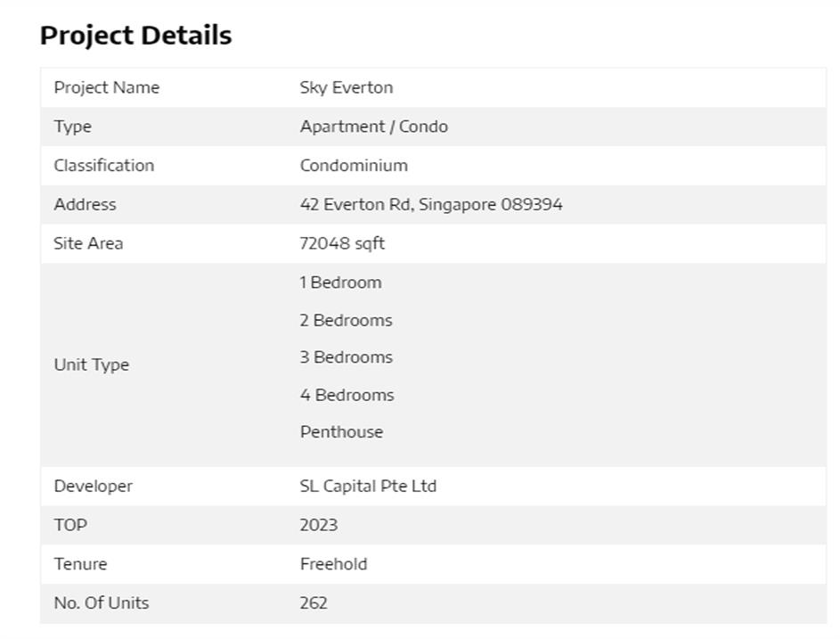Click the Classification row label
The width and height of the screenshot is (840, 639).
click(x=103, y=166)
